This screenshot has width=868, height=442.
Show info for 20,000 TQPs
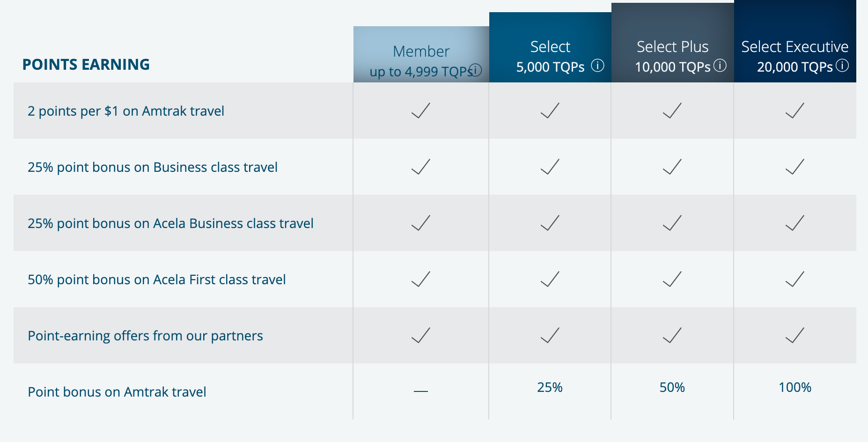tap(842, 66)
